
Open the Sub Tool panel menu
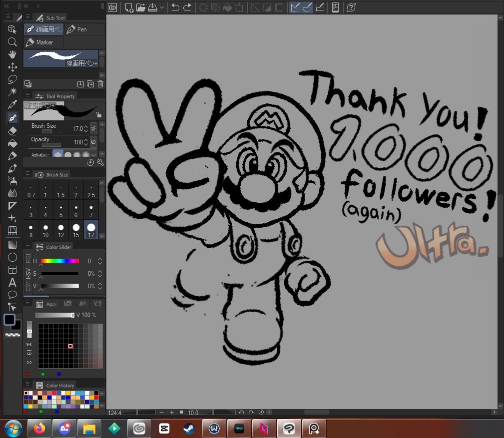(x=27, y=16)
